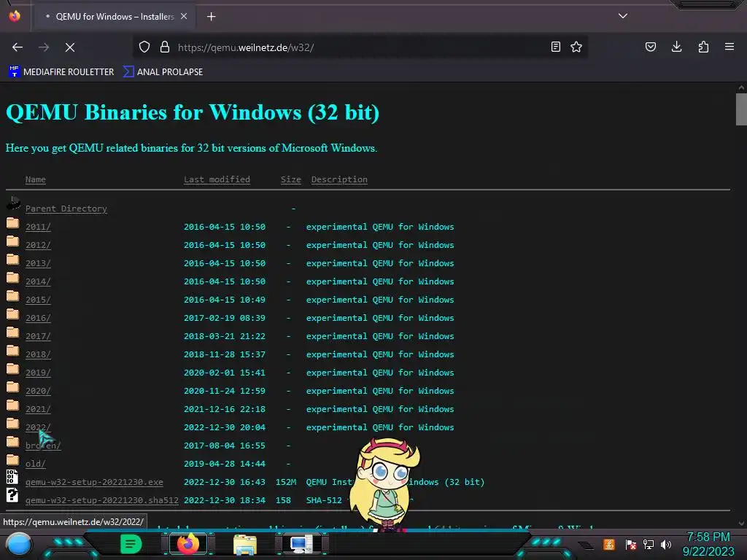Select the 152M size value

[286, 483]
